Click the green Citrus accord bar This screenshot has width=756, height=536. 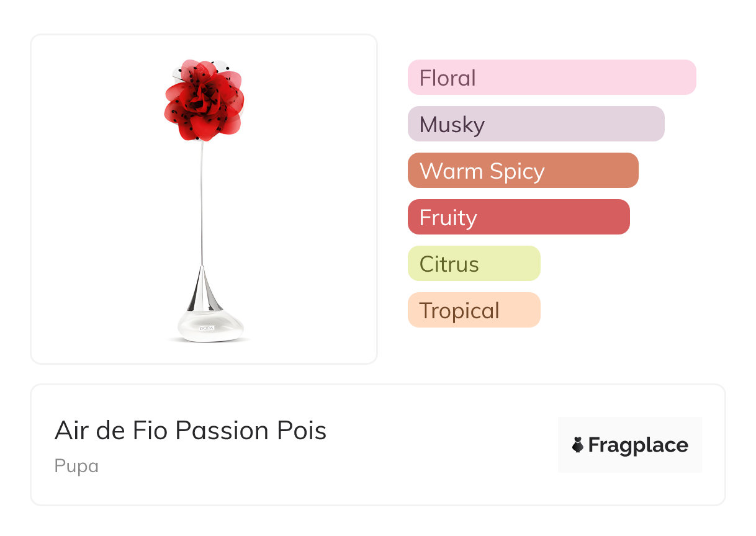[474, 264]
